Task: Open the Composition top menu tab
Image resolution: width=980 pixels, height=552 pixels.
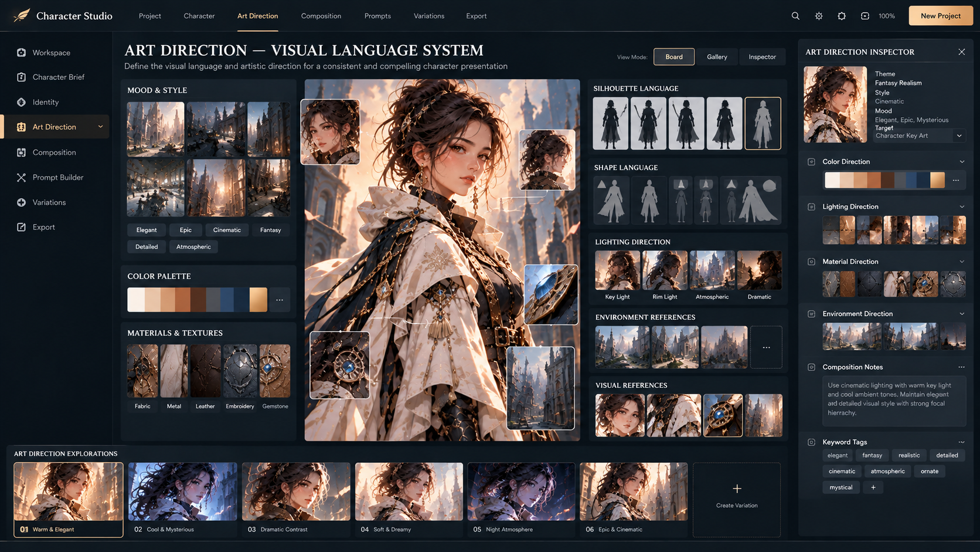Action: 321,16
